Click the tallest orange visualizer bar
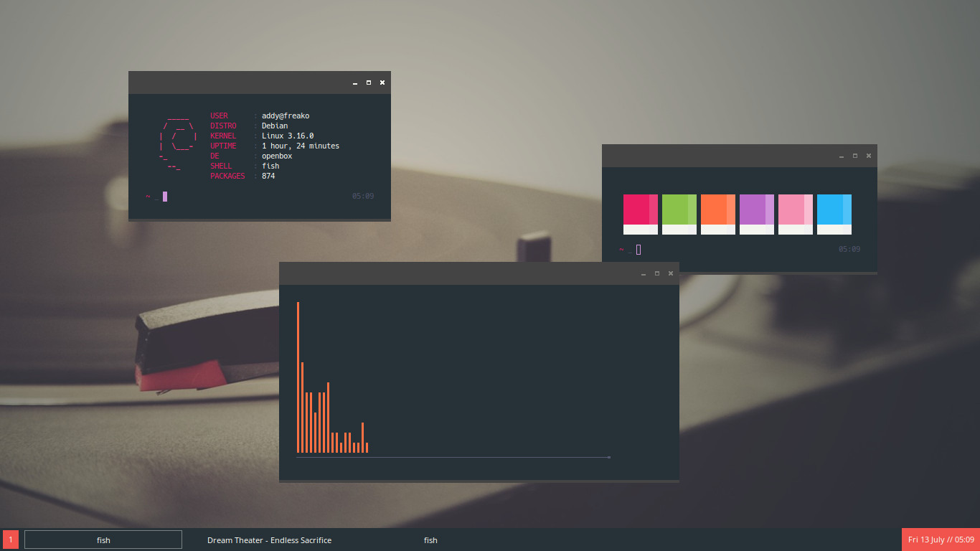 coord(298,377)
